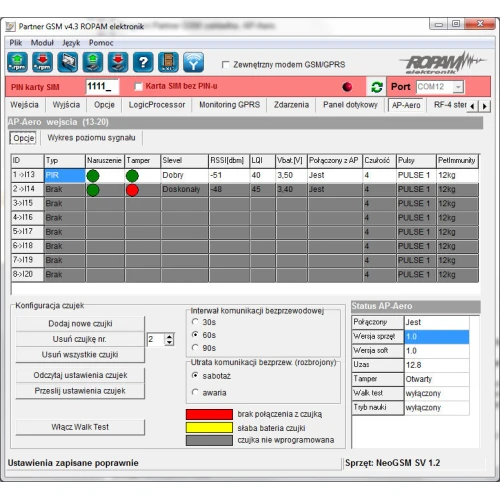Switch to the LogicProcessor tab

click(157, 105)
